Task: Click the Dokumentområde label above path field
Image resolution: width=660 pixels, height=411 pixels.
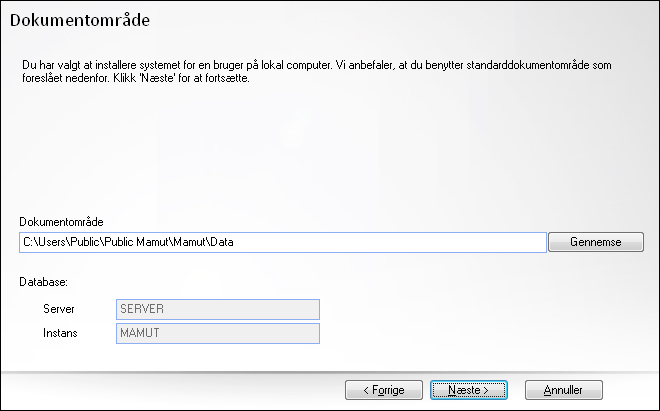Action: point(61,222)
